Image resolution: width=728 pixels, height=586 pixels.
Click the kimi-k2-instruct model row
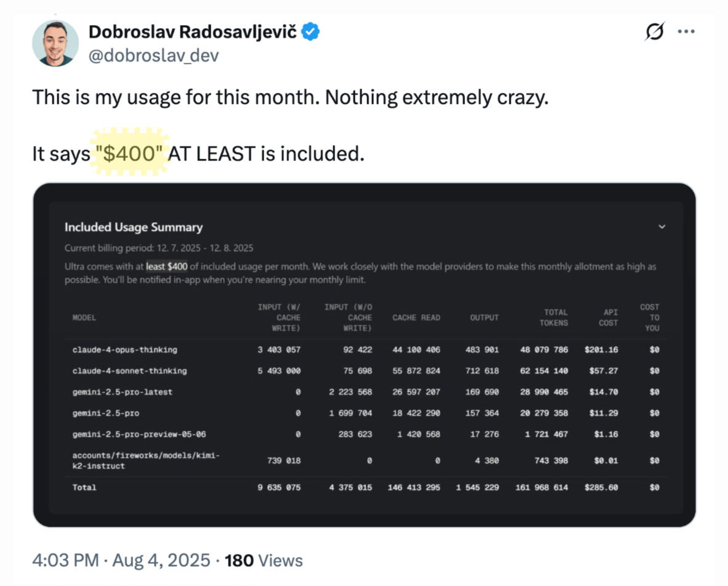click(x=365, y=460)
